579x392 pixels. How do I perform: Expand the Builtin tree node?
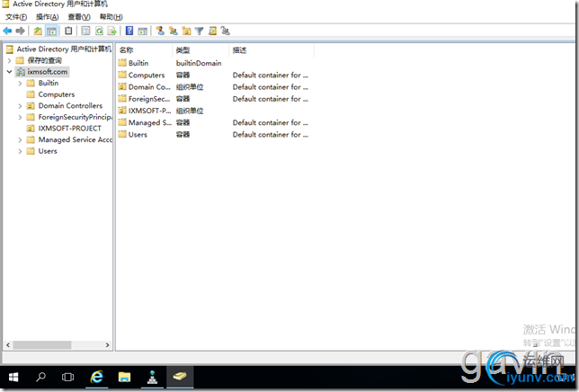pos(21,84)
